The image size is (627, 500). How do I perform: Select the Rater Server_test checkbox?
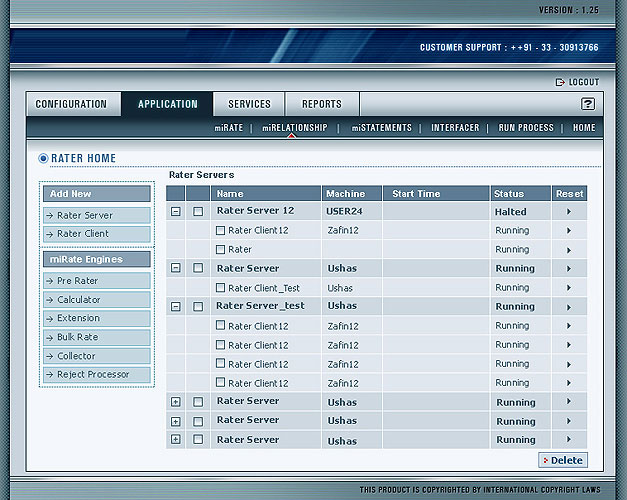(x=198, y=307)
